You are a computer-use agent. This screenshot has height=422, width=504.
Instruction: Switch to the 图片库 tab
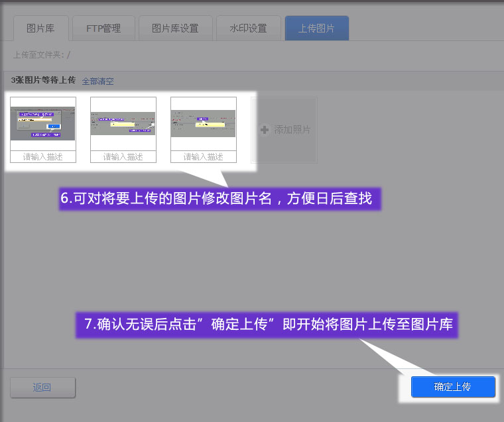click(40, 28)
